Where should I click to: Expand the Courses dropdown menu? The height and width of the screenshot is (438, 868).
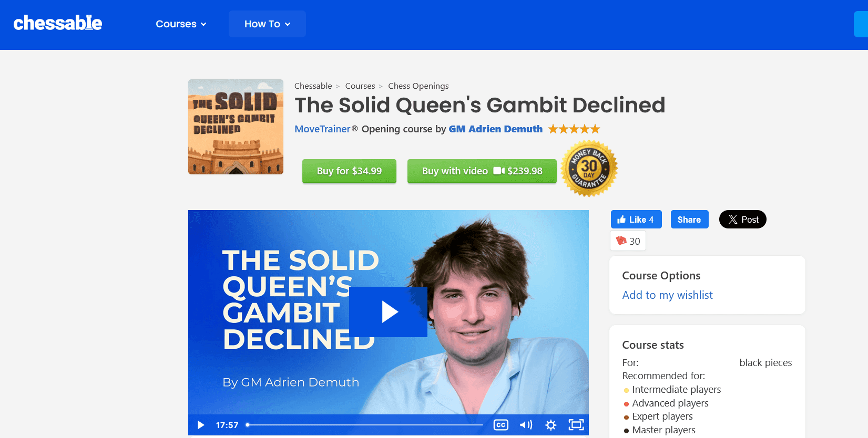click(x=181, y=24)
